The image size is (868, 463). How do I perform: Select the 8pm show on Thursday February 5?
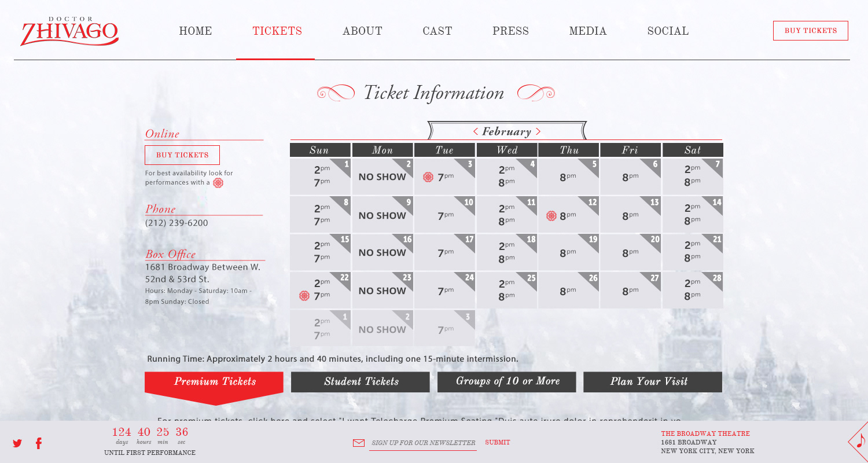pyautogui.click(x=568, y=177)
